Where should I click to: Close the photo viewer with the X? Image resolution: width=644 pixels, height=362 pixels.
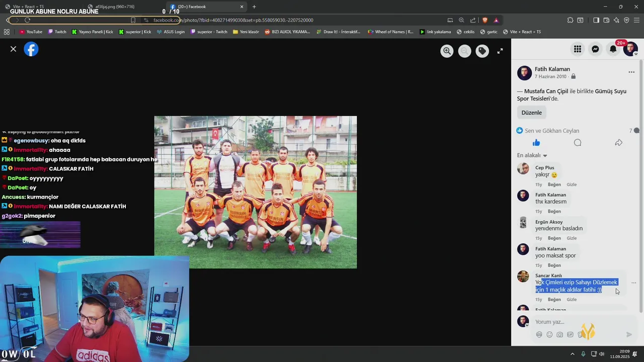click(x=14, y=49)
